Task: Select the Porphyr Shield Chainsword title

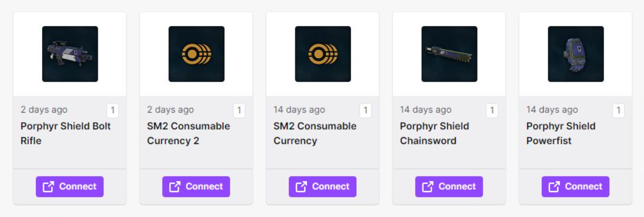Action: [434, 133]
